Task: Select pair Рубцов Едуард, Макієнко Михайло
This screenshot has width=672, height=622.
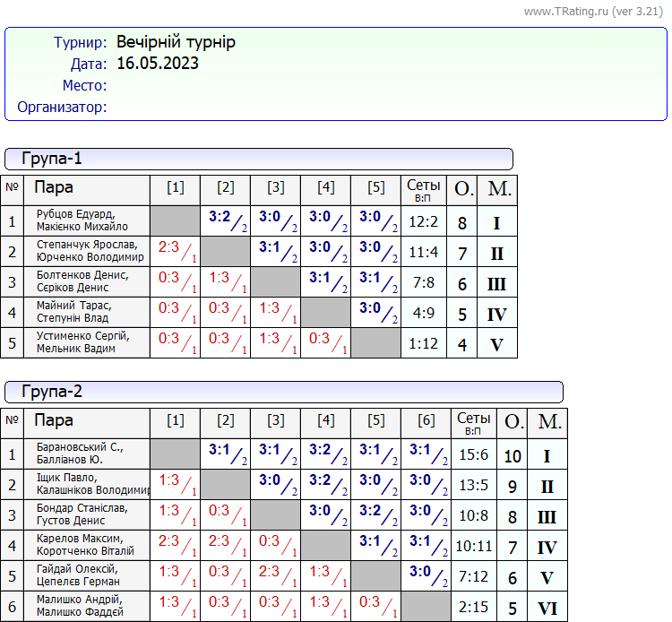Action: [86, 220]
